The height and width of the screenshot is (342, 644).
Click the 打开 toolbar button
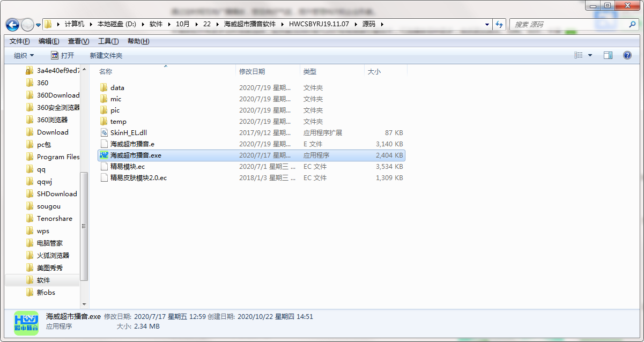[x=62, y=55]
